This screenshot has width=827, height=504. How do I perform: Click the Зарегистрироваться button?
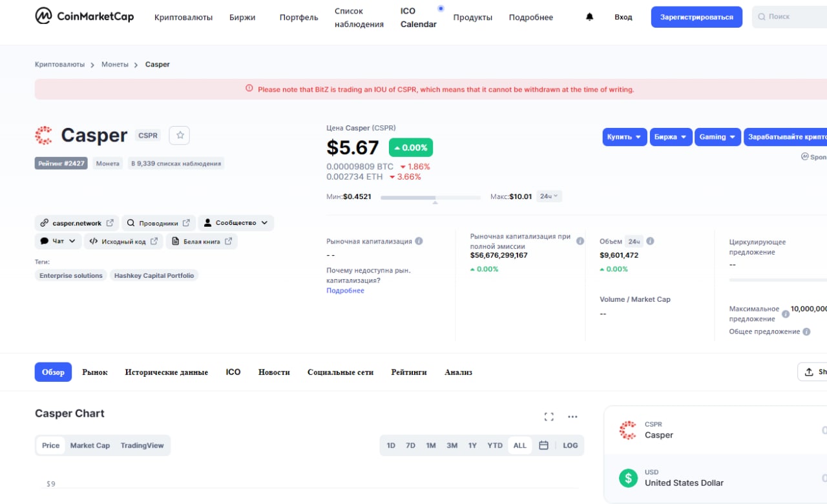(x=696, y=17)
